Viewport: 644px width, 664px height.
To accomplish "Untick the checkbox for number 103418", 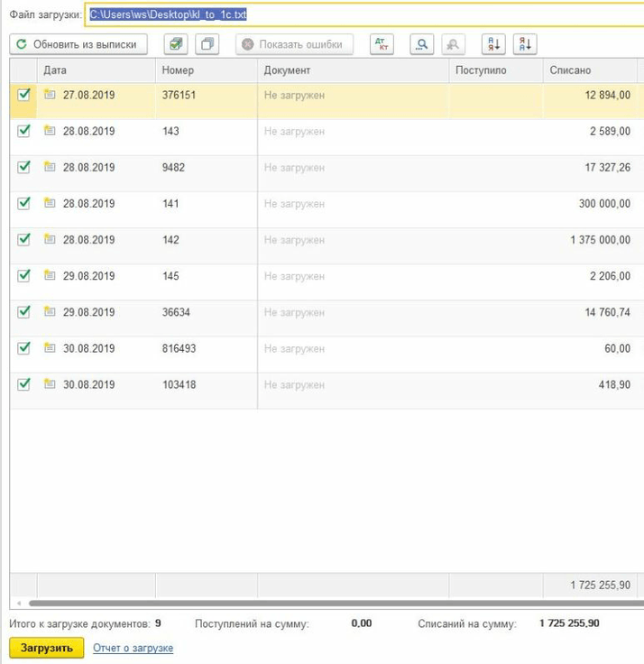I will point(24,384).
